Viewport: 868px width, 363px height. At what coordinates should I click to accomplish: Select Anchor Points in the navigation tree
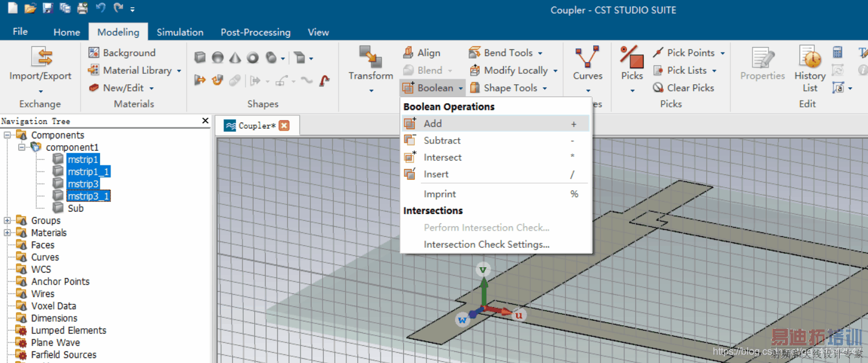coord(60,281)
